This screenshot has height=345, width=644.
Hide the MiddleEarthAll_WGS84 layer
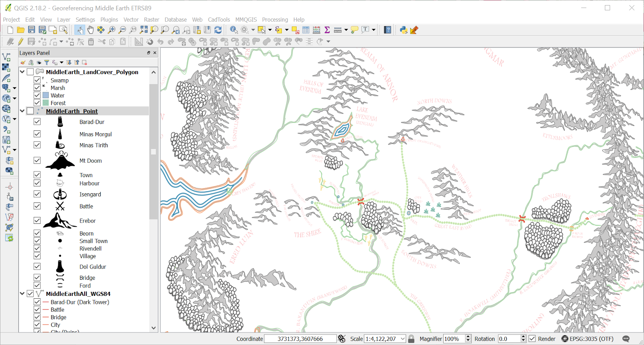30,294
